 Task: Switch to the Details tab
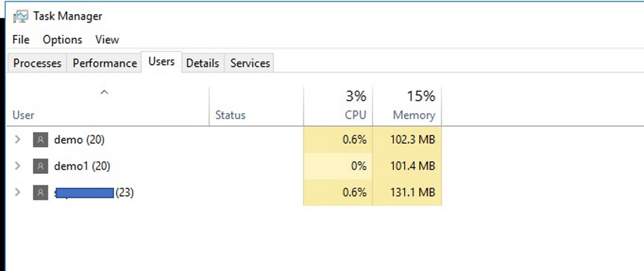click(x=202, y=63)
